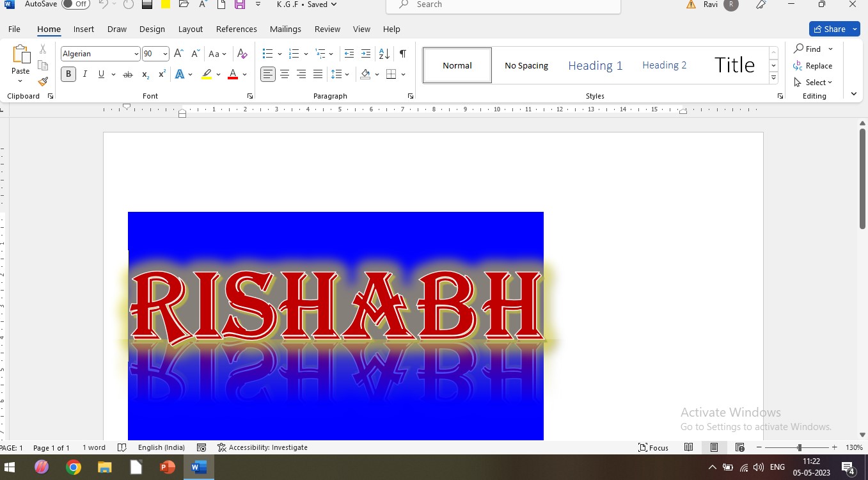Click the Share button
Viewport: 868px width, 480px height.
coord(830,29)
